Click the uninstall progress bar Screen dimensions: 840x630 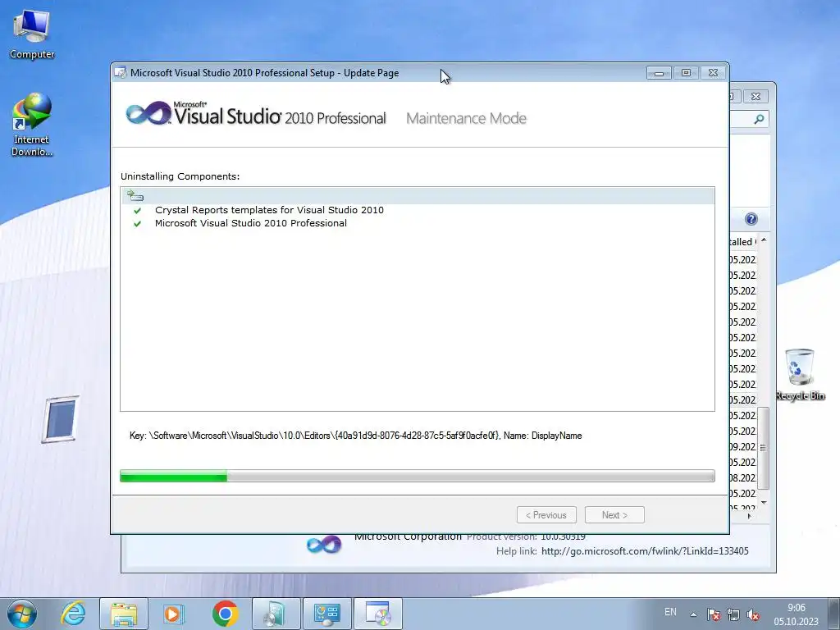418,476
